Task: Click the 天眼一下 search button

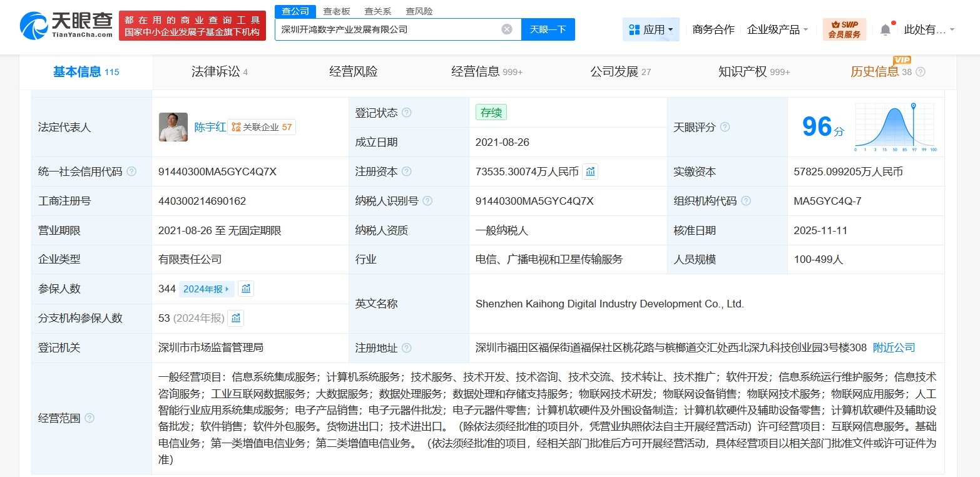Action: pos(548,29)
